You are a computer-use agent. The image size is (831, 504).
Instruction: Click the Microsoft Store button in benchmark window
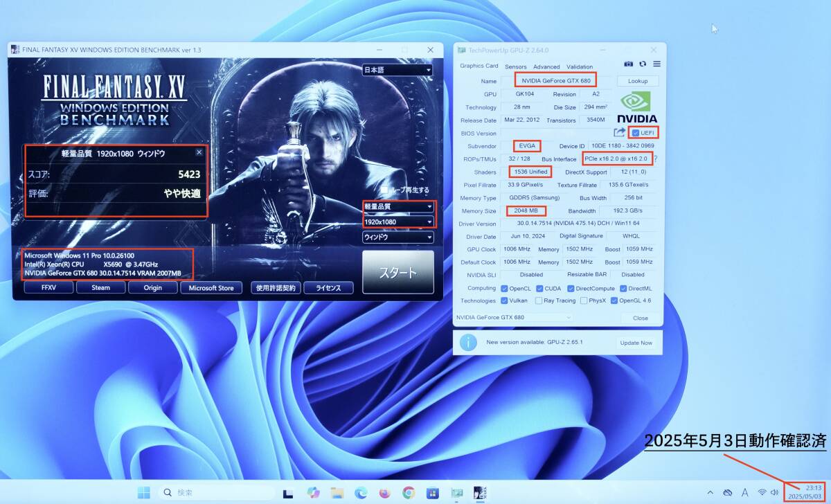[x=211, y=288]
